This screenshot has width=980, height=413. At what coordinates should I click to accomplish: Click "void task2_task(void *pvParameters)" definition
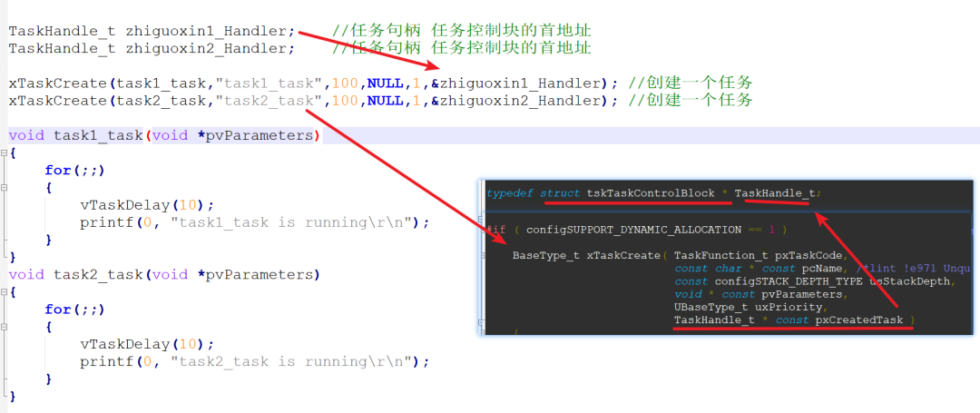[x=164, y=274]
